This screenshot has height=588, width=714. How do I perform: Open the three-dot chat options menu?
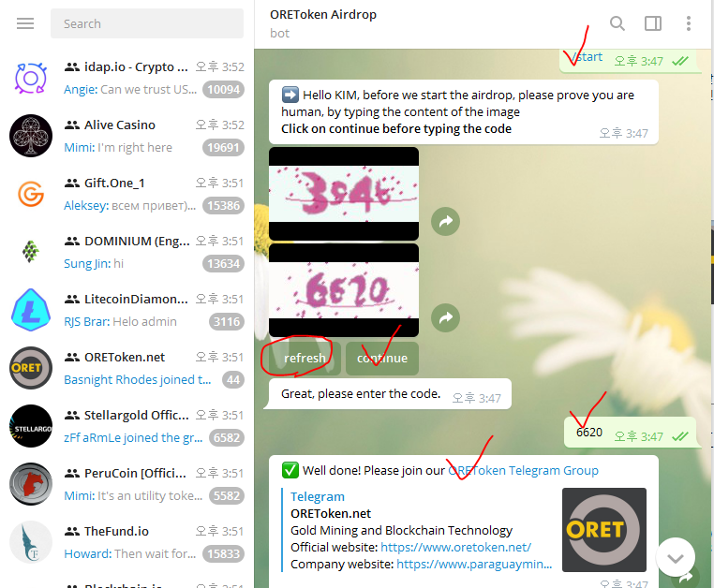pos(689,23)
